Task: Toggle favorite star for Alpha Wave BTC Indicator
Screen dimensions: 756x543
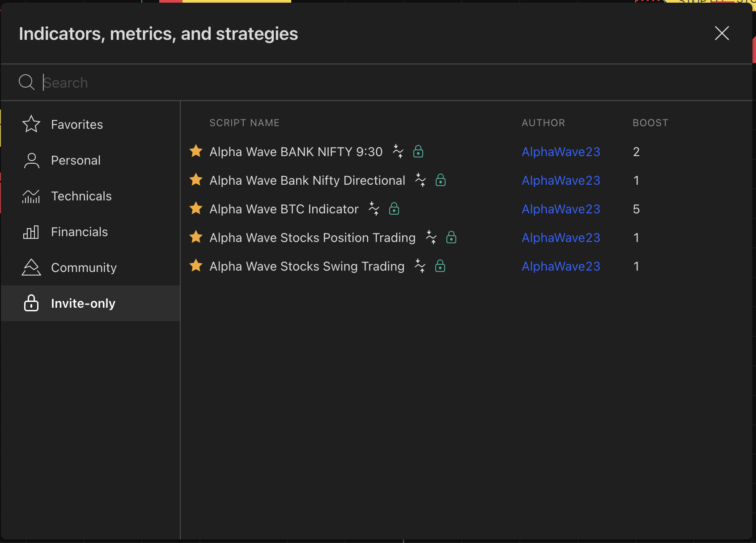Action: (196, 208)
